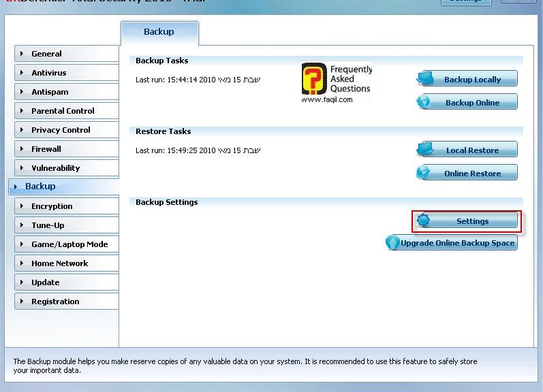
Task: Click the monitor icon on Local Restore
Action: point(425,149)
